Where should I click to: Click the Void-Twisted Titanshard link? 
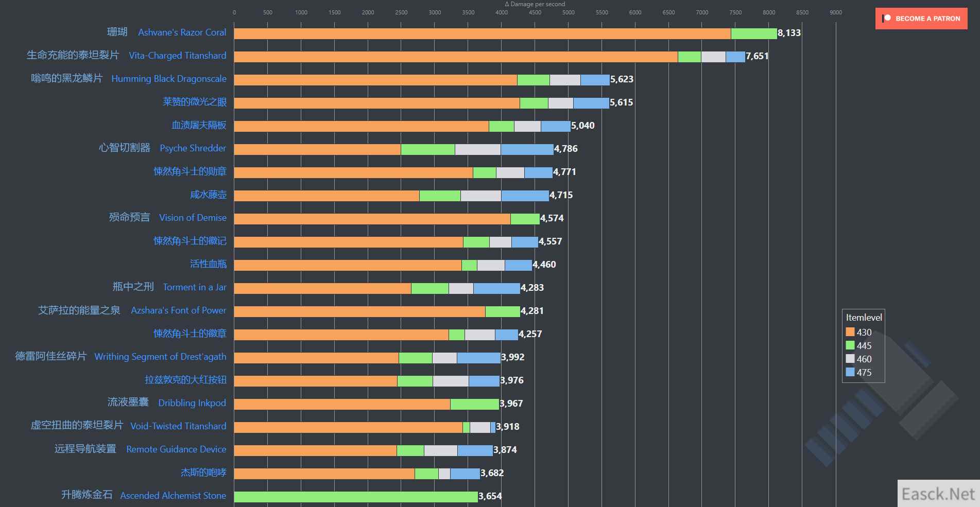click(178, 426)
